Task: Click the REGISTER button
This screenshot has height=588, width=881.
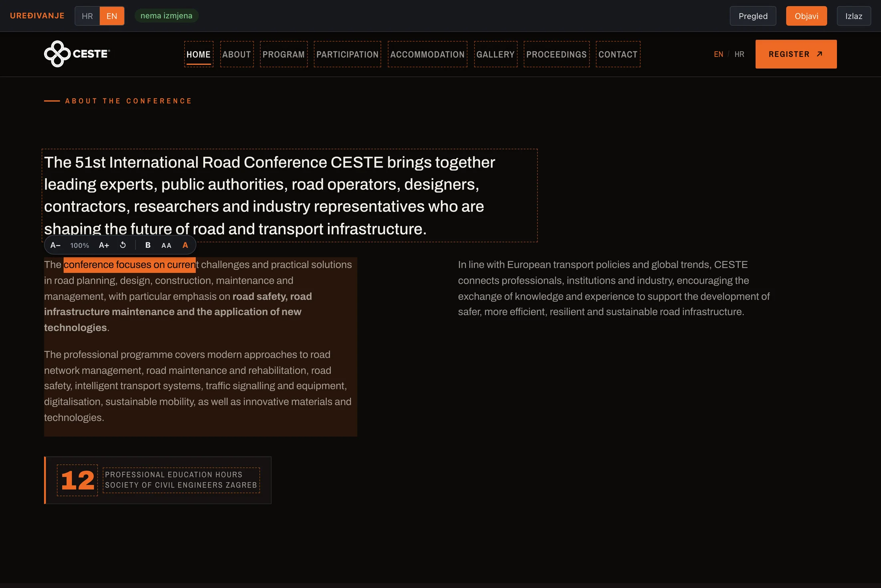Action: click(x=796, y=54)
